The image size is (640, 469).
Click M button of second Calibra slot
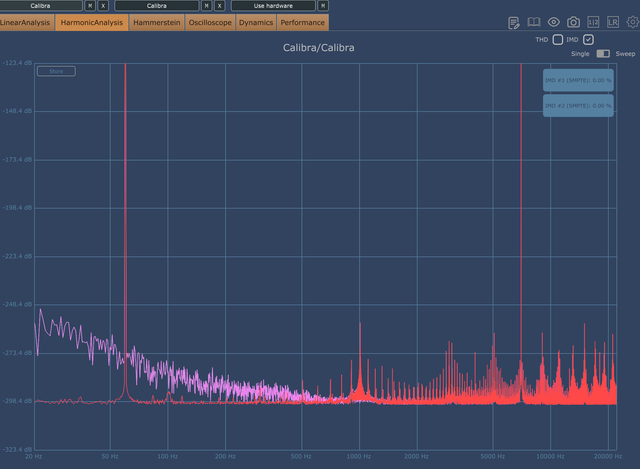pyautogui.click(x=207, y=6)
